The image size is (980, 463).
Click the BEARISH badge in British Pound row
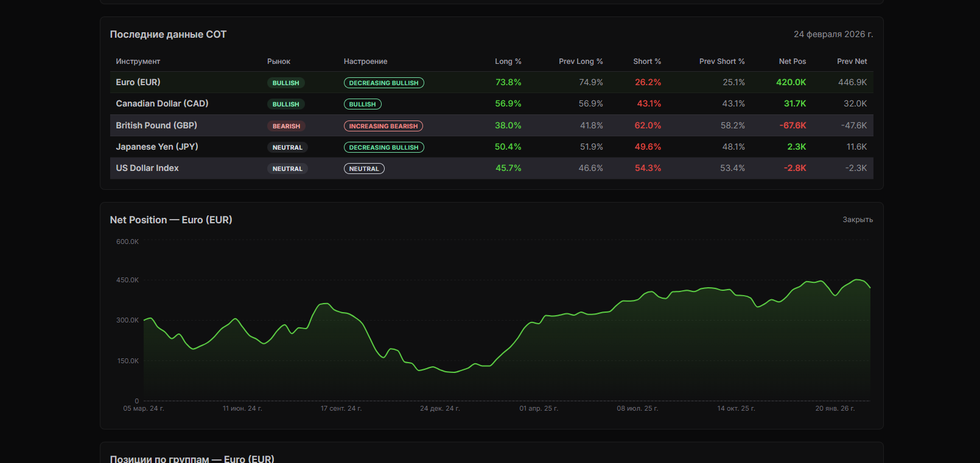click(286, 126)
